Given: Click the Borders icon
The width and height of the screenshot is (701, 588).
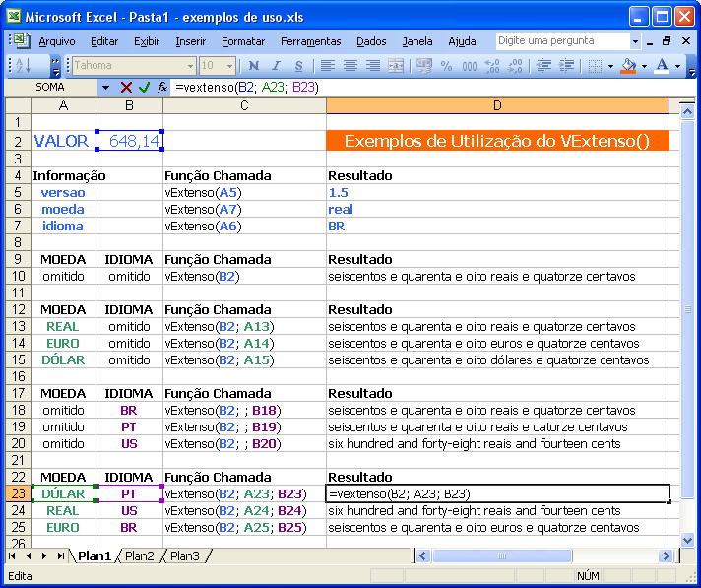Looking at the screenshot, I should (595, 66).
